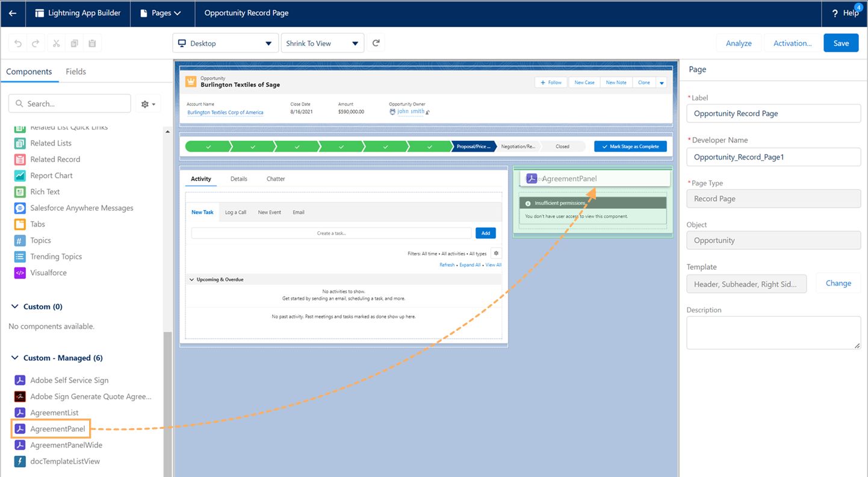Open the Chatter tab in canvas
Image resolution: width=868 pixels, height=477 pixels.
coord(276,179)
